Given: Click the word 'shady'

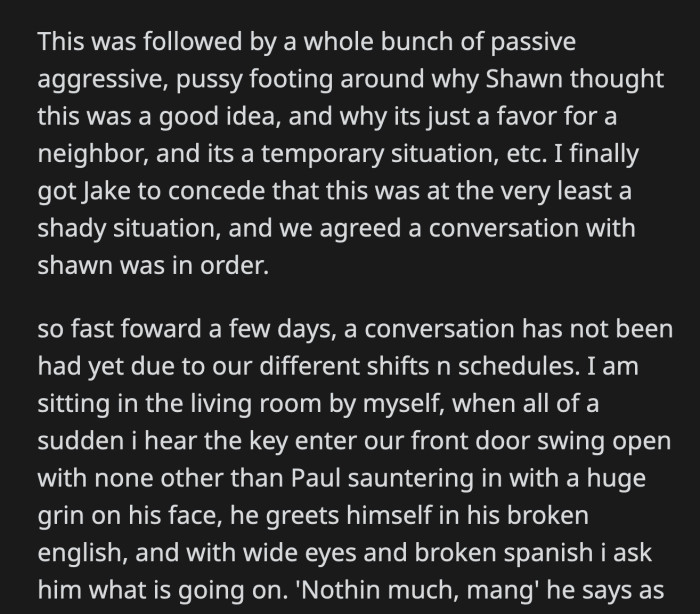Looking at the screenshot, I should coord(72,229).
